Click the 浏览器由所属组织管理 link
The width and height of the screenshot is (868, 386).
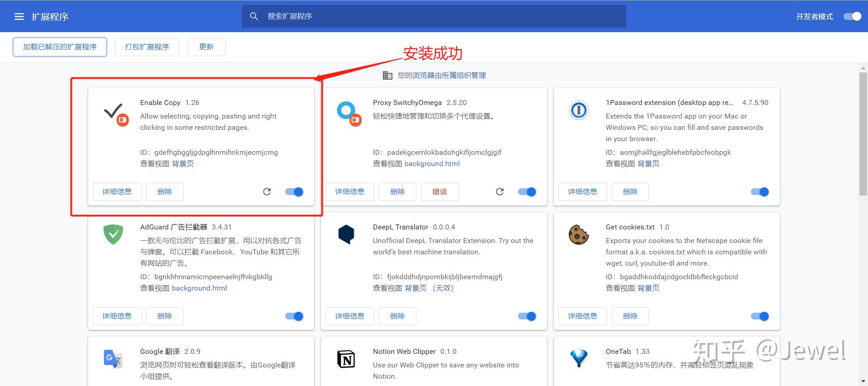click(x=449, y=76)
